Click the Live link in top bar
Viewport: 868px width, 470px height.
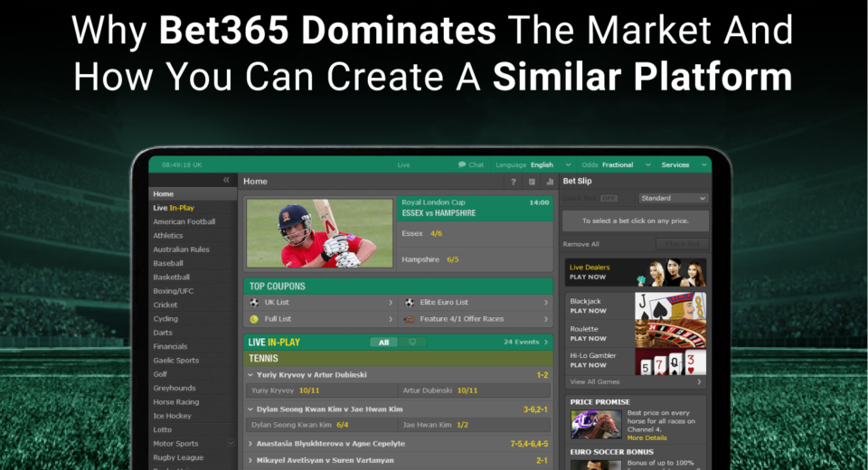click(x=403, y=165)
